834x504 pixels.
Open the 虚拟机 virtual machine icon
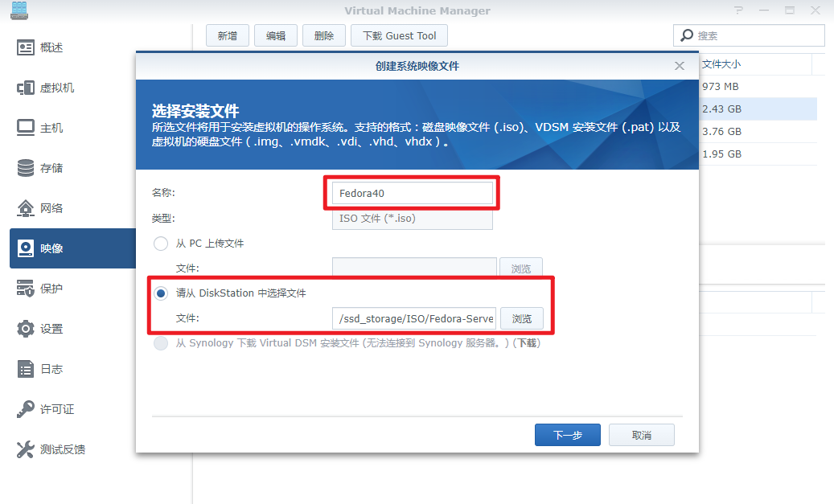26,88
